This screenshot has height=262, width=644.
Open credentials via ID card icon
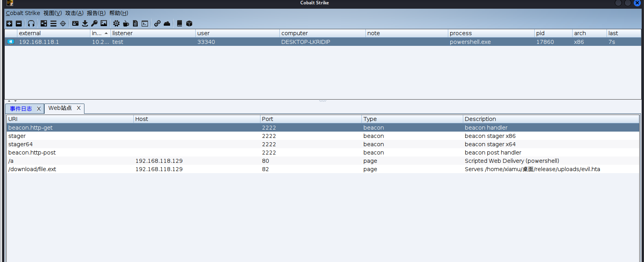75,24
